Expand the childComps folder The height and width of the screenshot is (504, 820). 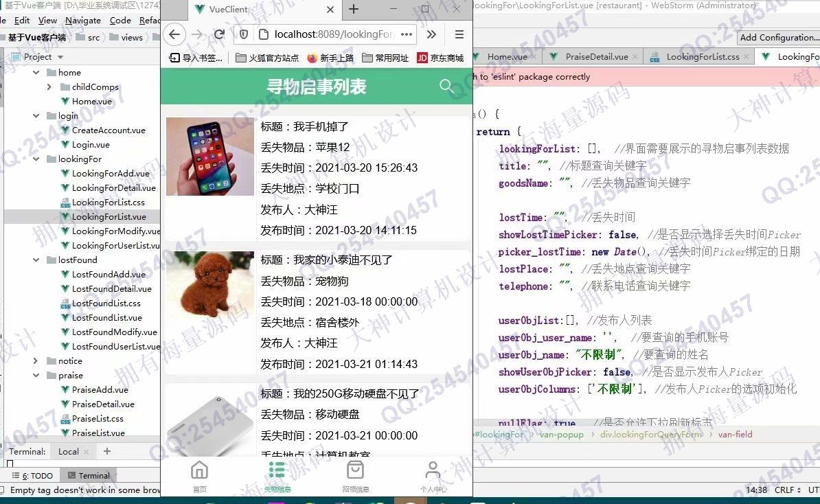pyautogui.click(x=49, y=87)
